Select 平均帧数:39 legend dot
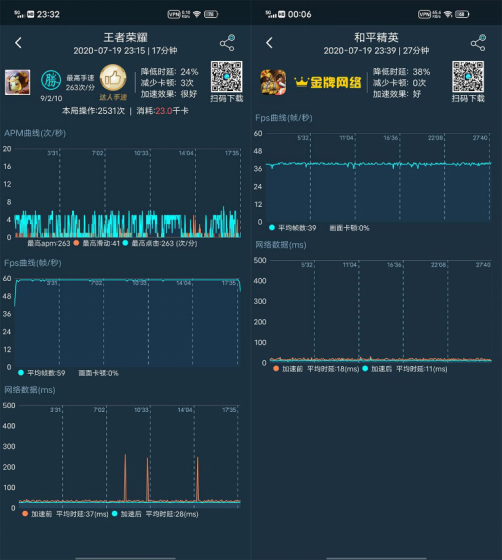The image size is (502, 560). tap(272, 228)
